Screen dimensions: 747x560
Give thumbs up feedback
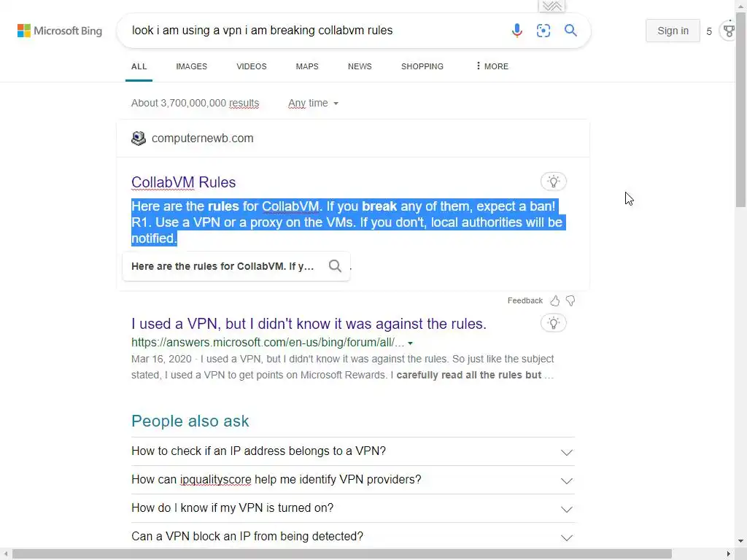pos(554,300)
